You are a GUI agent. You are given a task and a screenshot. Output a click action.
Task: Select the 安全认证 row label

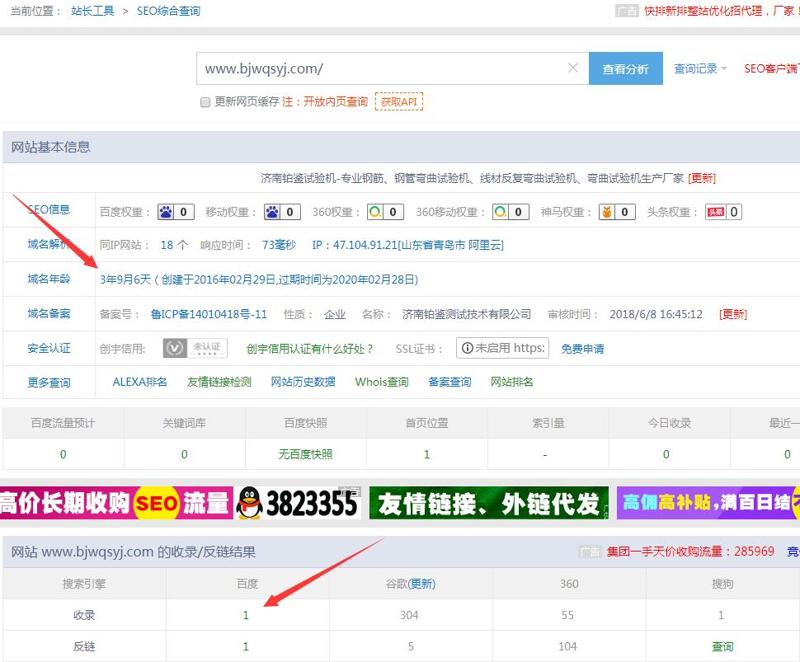coord(49,348)
